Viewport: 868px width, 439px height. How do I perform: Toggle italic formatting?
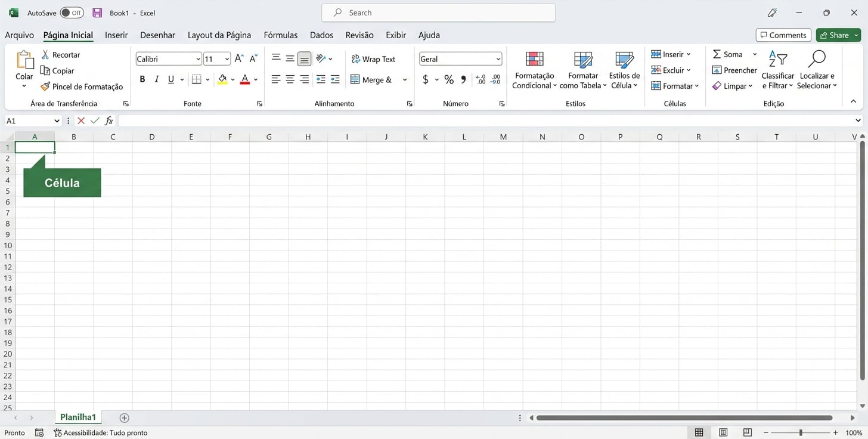click(x=157, y=79)
